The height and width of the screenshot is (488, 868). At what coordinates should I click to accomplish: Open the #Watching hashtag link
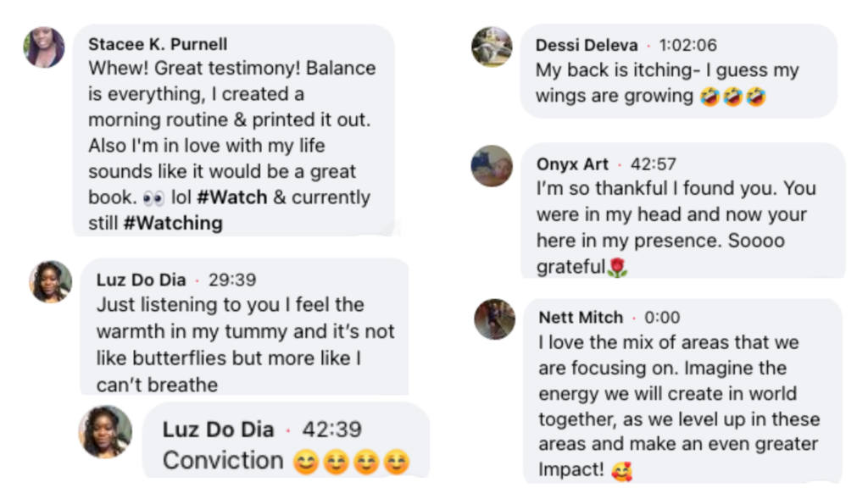pyautogui.click(x=173, y=223)
